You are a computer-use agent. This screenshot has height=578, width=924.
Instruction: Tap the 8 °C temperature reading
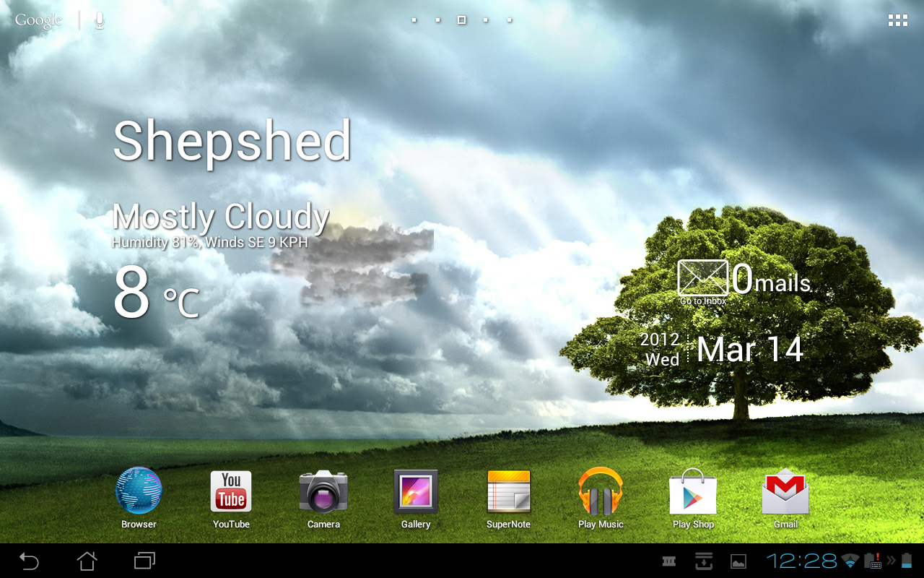click(x=156, y=293)
